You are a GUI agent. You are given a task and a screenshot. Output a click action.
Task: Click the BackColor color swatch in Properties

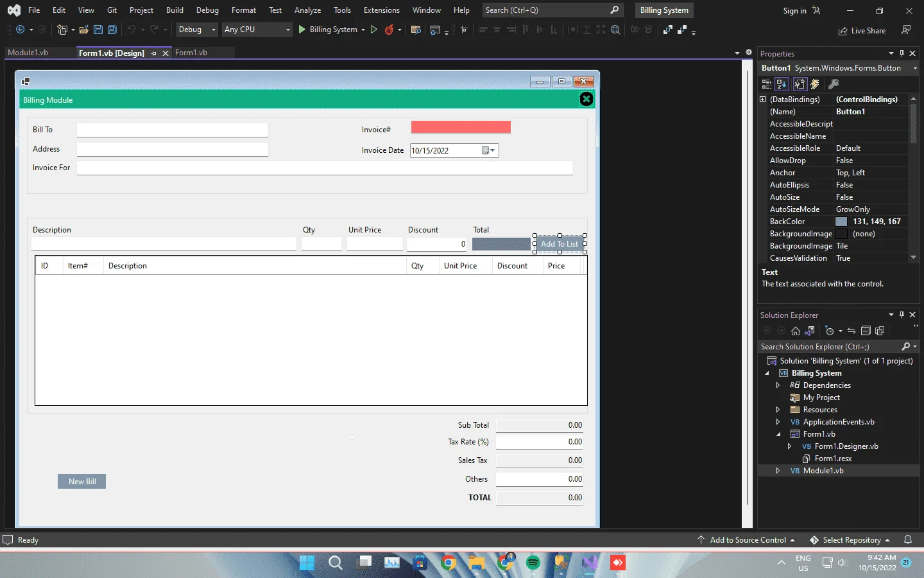coord(841,222)
